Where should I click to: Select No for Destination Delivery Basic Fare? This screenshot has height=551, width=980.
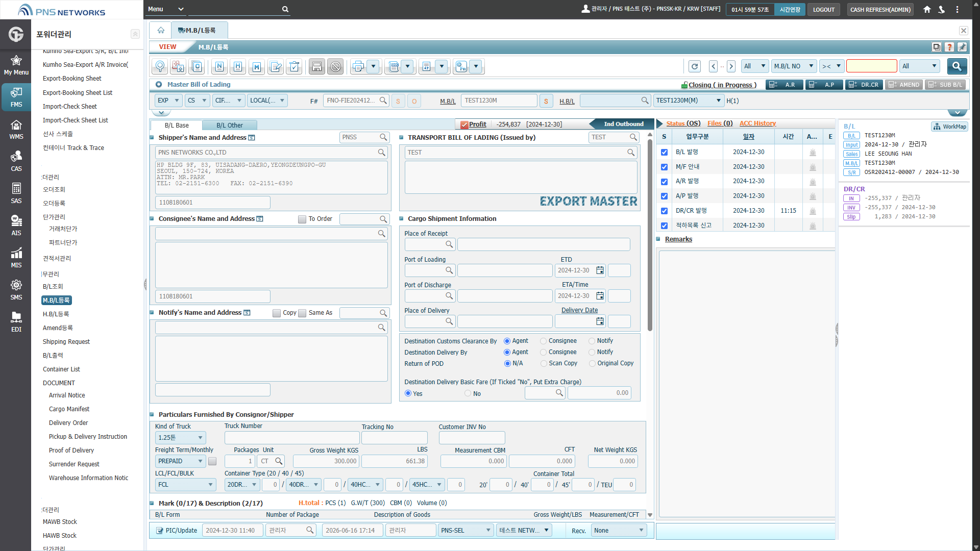(468, 394)
